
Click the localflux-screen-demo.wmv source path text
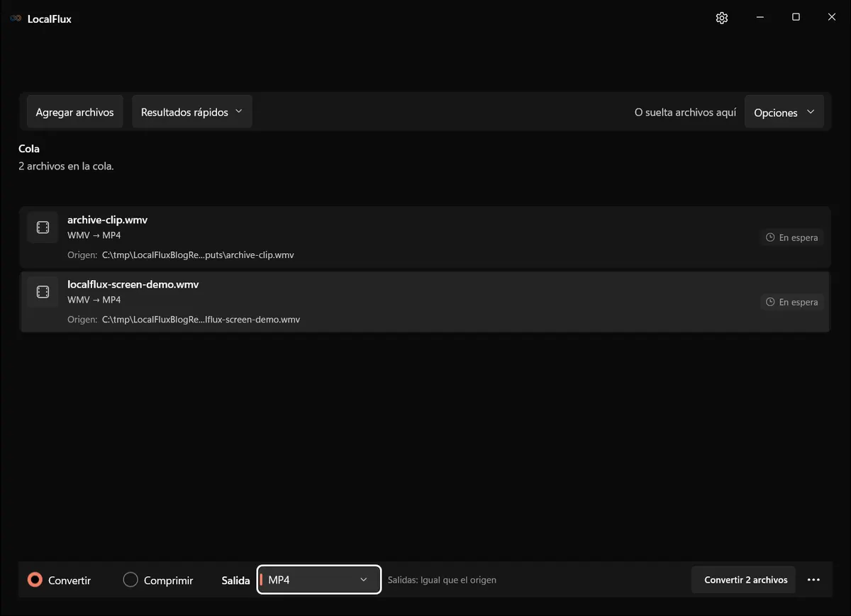[201, 320]
